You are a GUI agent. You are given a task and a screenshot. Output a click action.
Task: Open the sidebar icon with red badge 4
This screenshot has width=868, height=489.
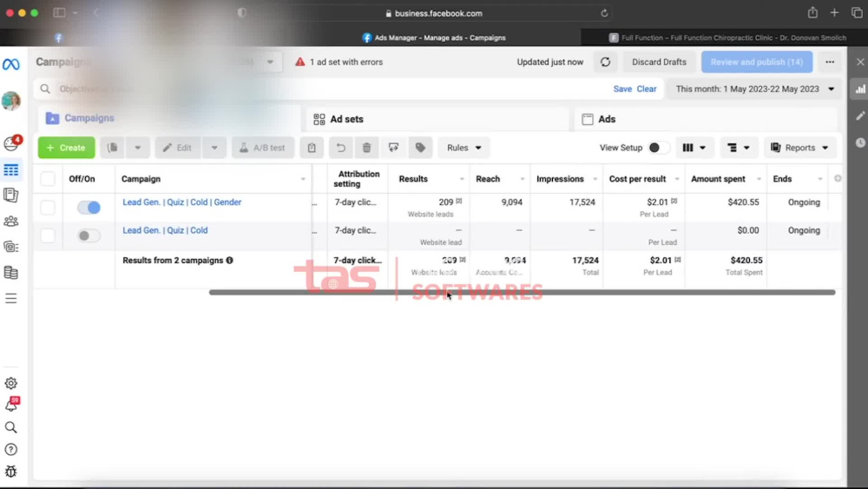tap(11, 143)
